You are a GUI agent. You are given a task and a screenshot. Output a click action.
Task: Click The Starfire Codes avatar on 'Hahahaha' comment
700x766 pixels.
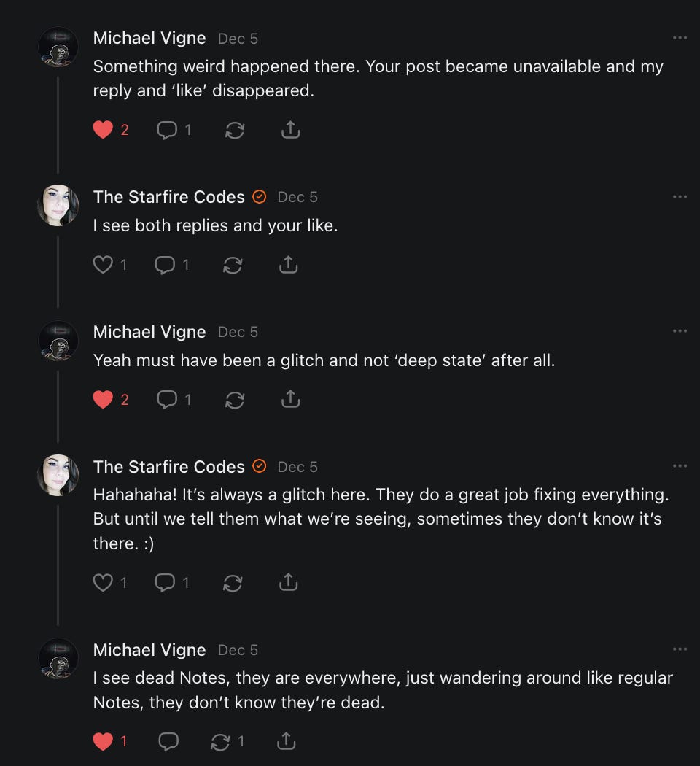pos(58,475)
